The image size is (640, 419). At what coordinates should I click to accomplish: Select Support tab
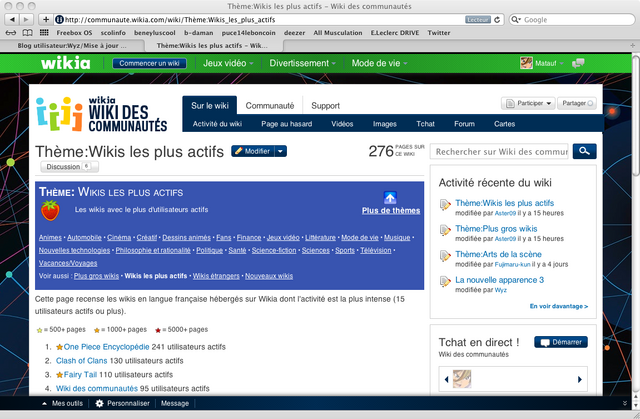click(x=325, y=106)
